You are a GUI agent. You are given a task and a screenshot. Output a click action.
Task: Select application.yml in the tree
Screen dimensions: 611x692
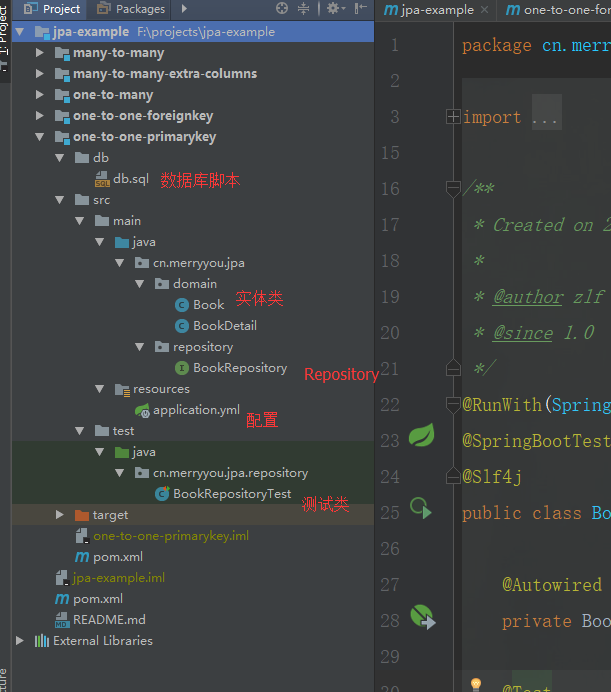(x=196, y=410)
